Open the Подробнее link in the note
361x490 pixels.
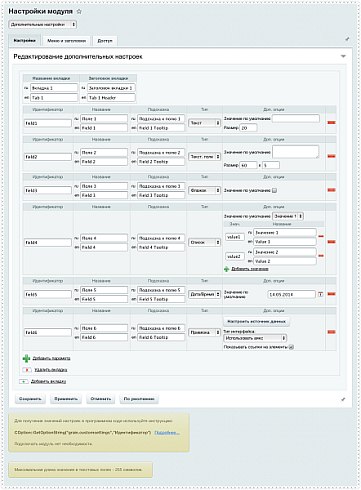167,432
